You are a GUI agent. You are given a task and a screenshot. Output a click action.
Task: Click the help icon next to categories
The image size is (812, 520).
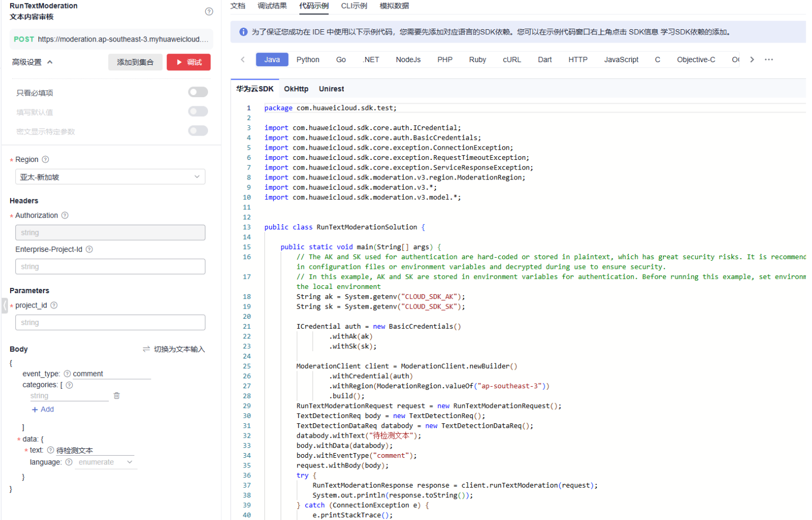(x=69, y=385)
